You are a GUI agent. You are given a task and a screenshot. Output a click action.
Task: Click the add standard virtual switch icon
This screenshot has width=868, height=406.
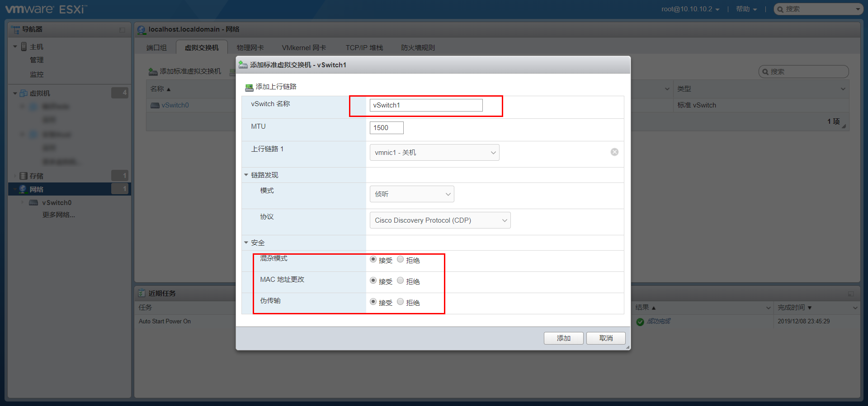pos(153,71)
